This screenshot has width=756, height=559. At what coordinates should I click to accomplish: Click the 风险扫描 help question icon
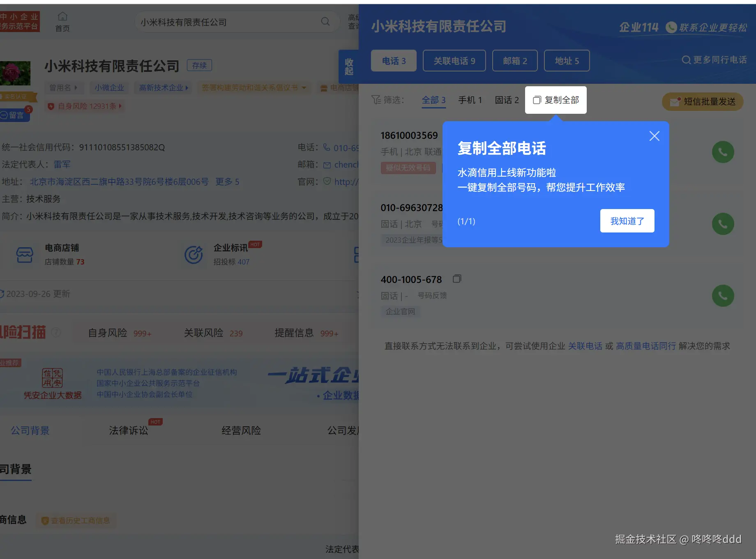(56, 332)
